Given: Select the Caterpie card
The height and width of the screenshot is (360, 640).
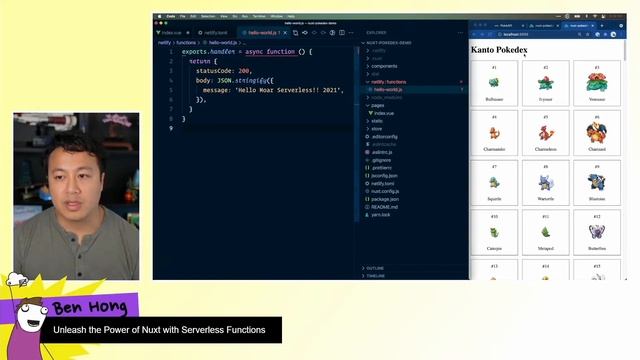Looking at the screenshot, I should 494,233.
